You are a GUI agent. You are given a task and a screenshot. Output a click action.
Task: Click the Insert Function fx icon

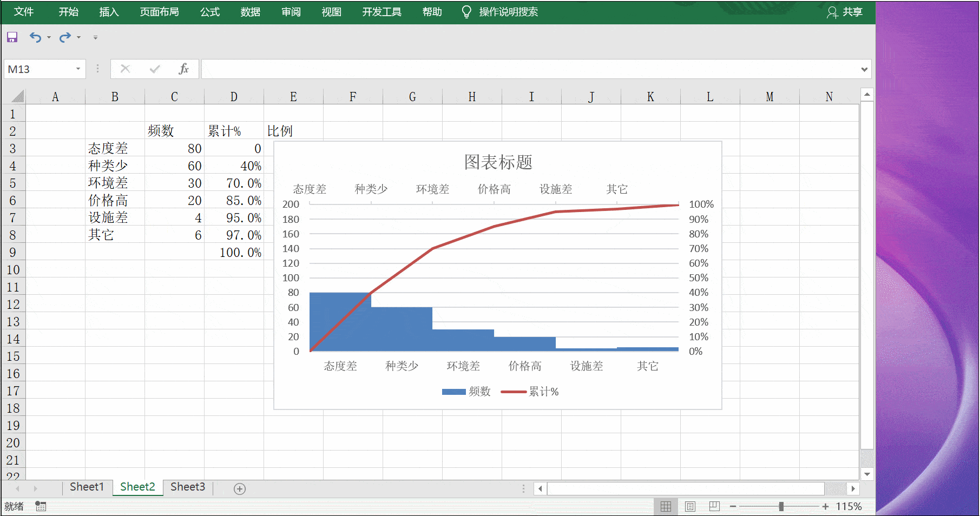[x=183, y=69]
